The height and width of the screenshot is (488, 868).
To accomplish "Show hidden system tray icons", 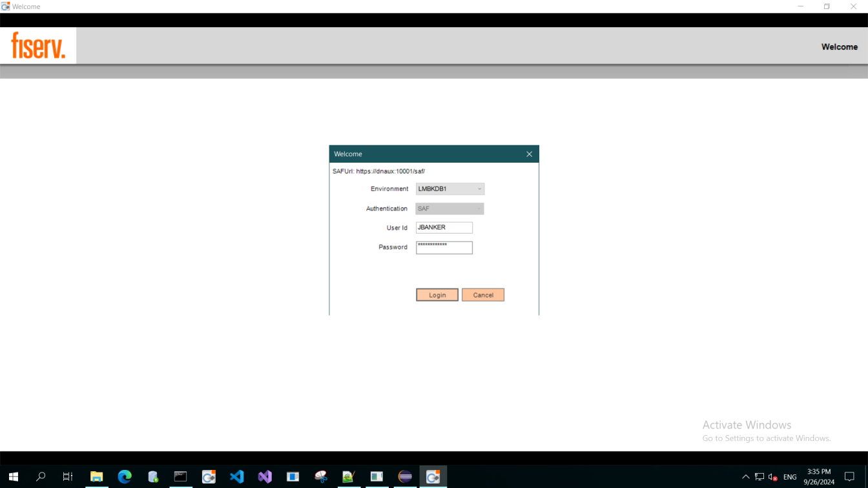I will pos(746,477).
